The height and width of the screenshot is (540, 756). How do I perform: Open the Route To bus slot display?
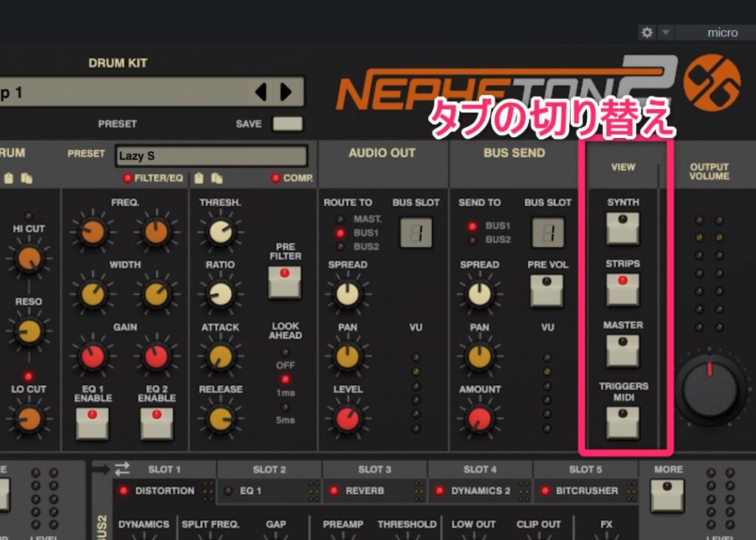coord(416,232)
